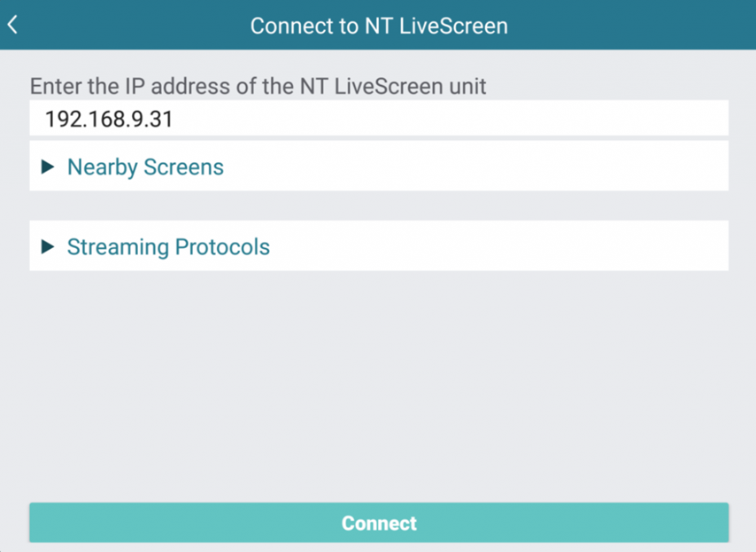Expand the Streaming Protocols section
Viewport: 756px width, 552px height.
click(x=379, y=245)
